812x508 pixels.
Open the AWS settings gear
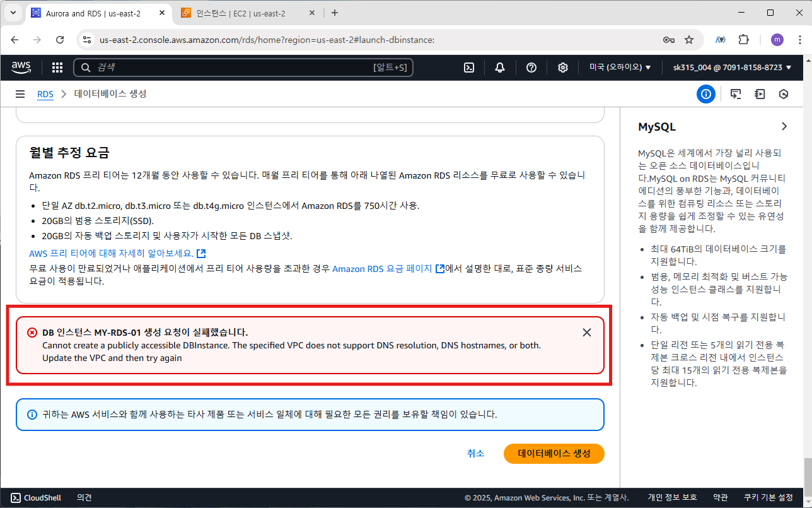tap(563, 68)
